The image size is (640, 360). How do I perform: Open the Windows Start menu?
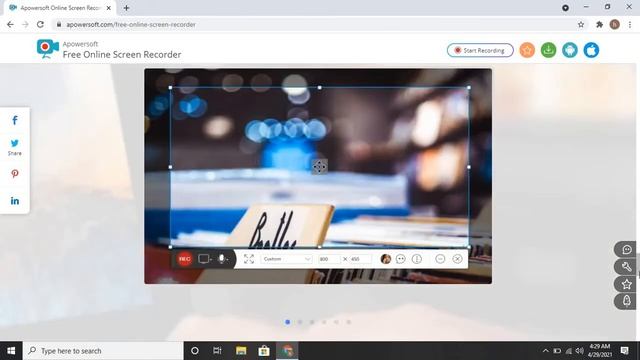(11, 351)
